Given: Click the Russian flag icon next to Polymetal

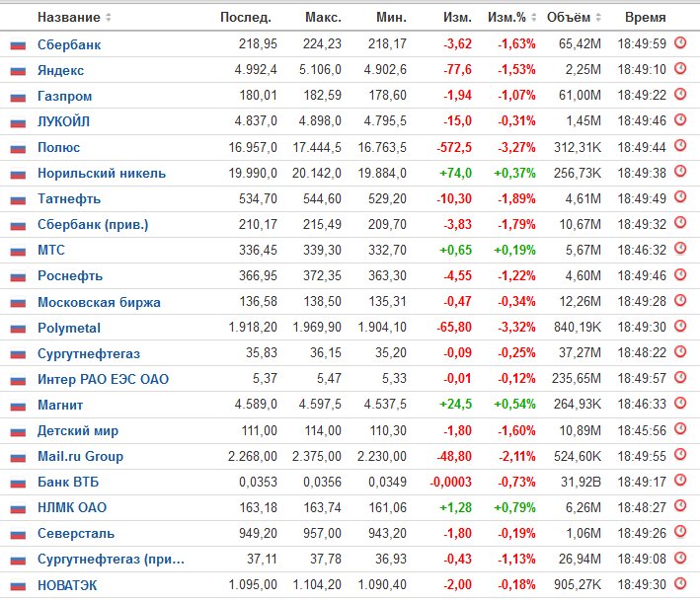Looking at the screenshot, I should point(18,329).
